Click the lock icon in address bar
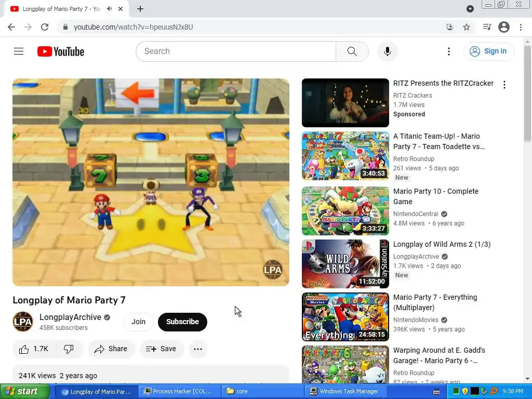Viewport: 532px width, 399px height. click(x=65, y=27)
